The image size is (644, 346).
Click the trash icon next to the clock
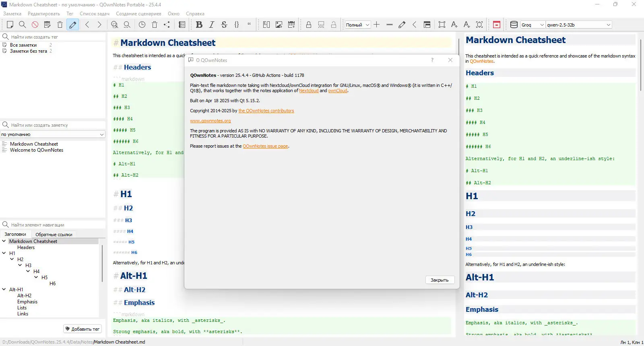(x=155, y=25)
